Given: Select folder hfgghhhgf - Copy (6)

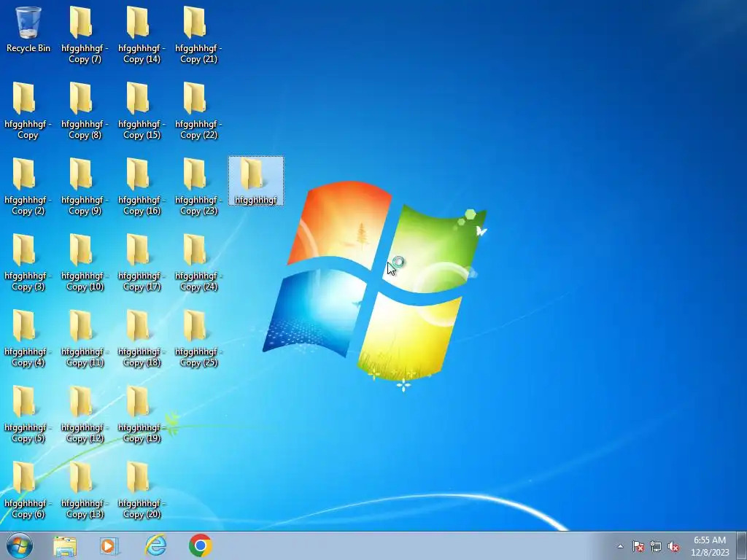Looking at the screenshot, I should 28,489.
